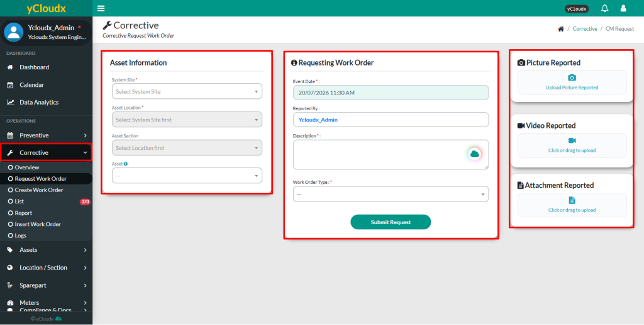Click the yCloudx logo at top left
Screen dimensions: 644x325
pos(46,9)
